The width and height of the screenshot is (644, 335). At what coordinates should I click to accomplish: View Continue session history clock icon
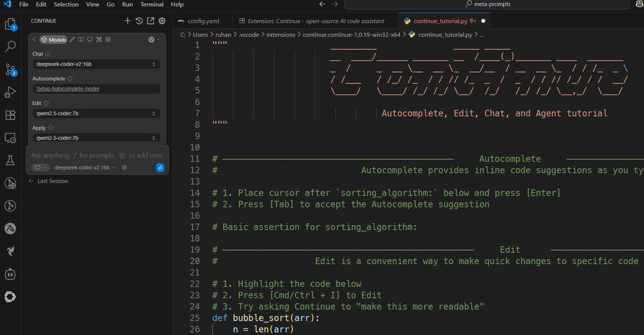point(139,21)
